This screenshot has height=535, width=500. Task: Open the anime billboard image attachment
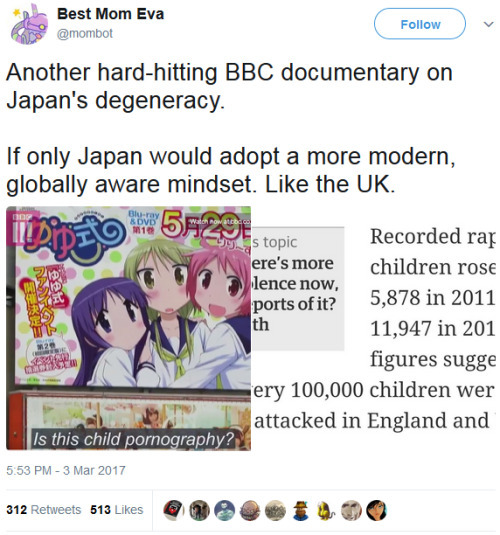pyautogui.click(x=129, y=328)
